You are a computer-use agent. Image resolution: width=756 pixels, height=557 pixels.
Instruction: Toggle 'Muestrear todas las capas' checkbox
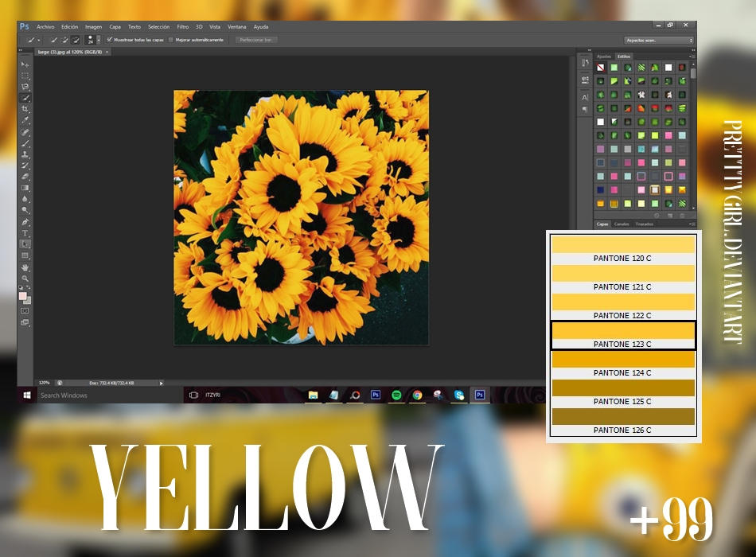click(109, 40)
